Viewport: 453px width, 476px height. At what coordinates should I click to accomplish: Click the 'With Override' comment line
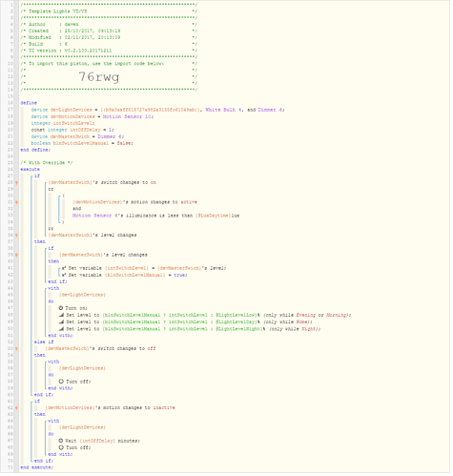coord(47,163)
